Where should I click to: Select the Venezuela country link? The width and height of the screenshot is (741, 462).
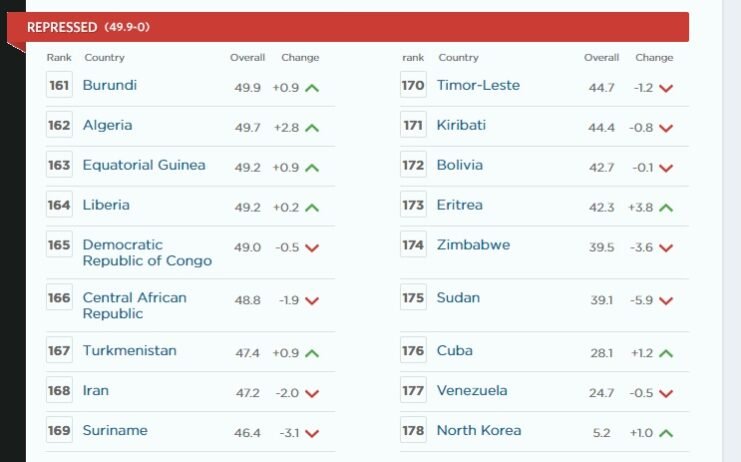tap(472, 391)
